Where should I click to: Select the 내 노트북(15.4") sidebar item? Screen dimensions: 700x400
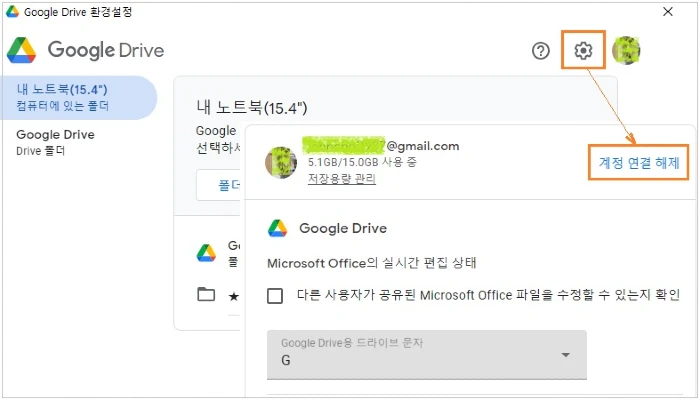point(78,97)
